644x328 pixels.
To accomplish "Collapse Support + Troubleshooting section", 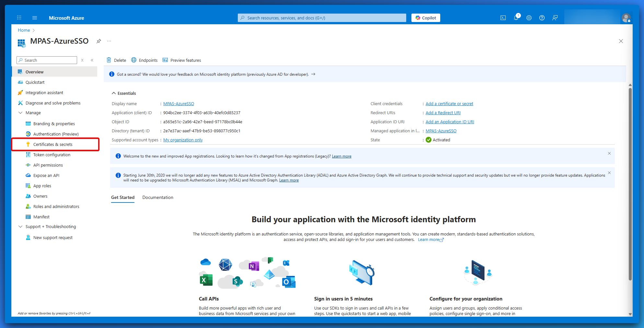I will 20,226.
